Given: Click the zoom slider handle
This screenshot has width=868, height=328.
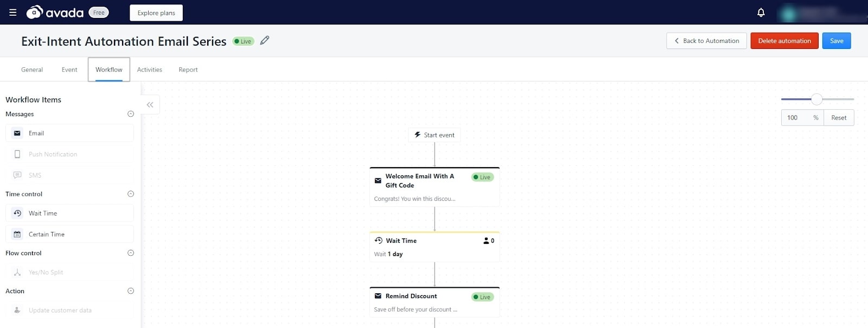Looking at the screenshot, I should (816, 99).
